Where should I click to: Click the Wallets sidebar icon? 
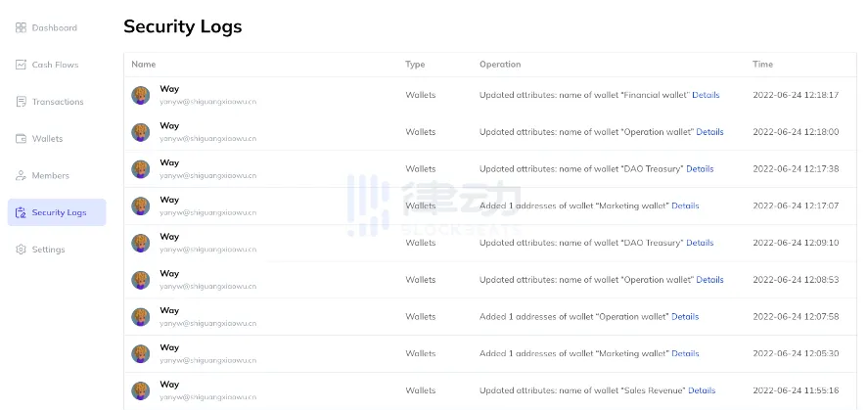click(x=22, y=139)
